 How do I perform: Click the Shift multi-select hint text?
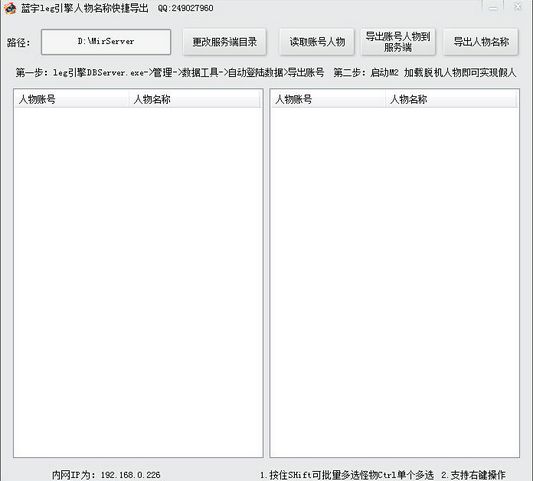click(x=347, y=475)
